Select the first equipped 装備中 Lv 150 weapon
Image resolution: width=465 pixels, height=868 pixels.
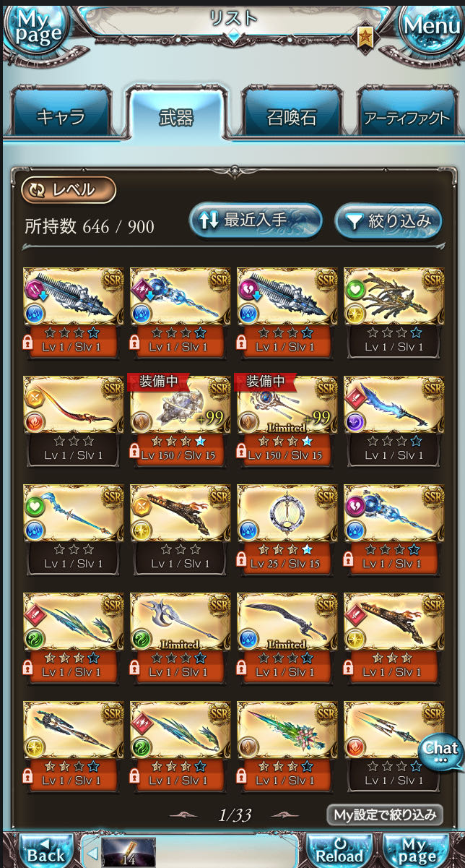coord(181,419)
